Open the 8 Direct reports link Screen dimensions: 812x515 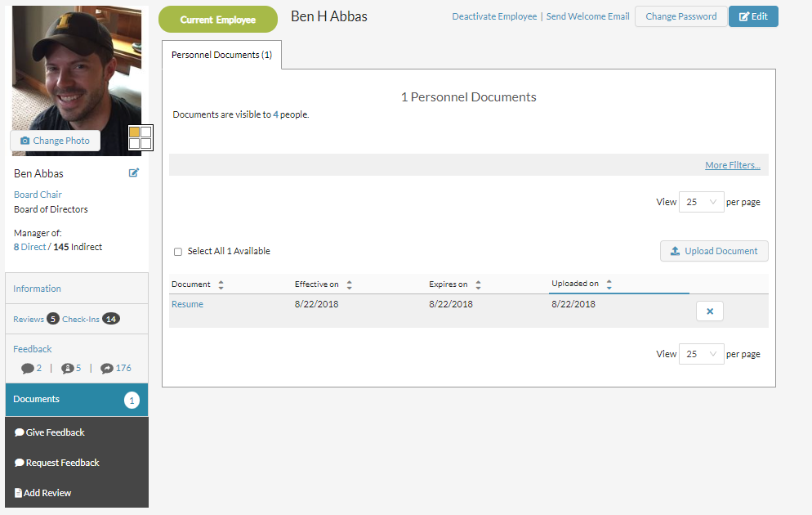click(x=30, y=247)
